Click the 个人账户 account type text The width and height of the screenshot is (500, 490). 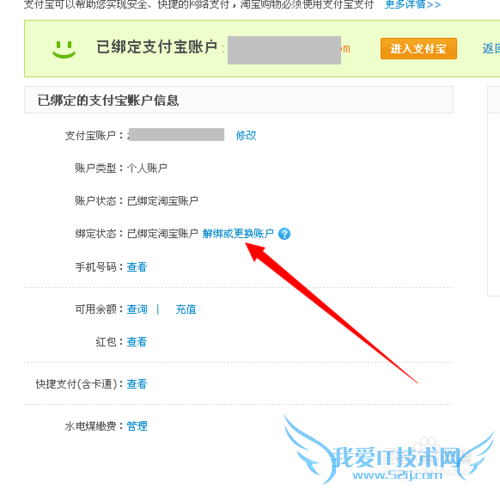point(147,168)
